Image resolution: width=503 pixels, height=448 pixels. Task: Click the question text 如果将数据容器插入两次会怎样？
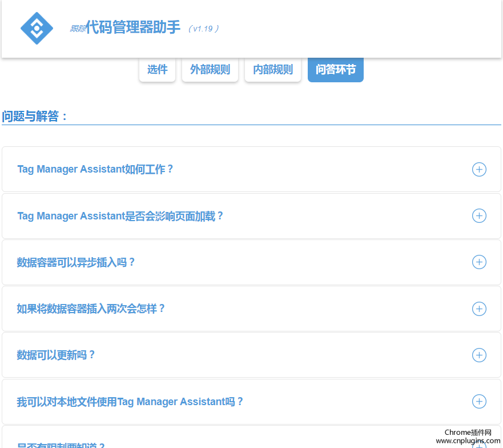click(x=91, y=309)
